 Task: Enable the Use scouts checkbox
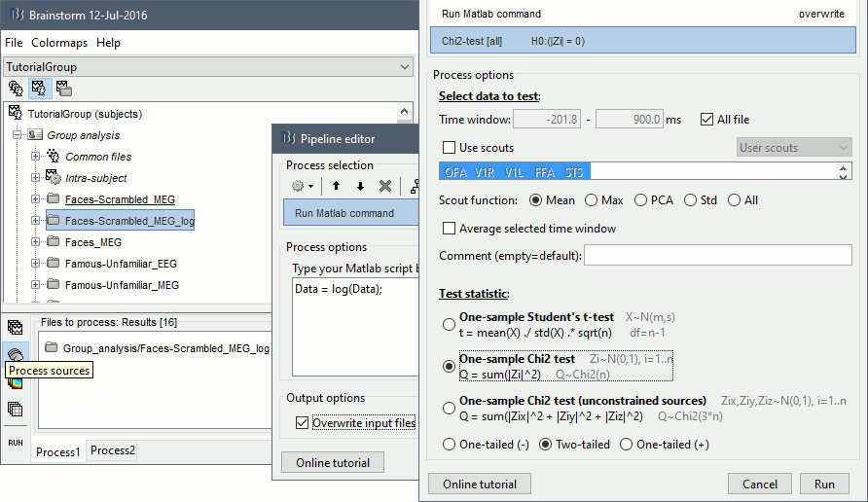(x=449, y=148)
